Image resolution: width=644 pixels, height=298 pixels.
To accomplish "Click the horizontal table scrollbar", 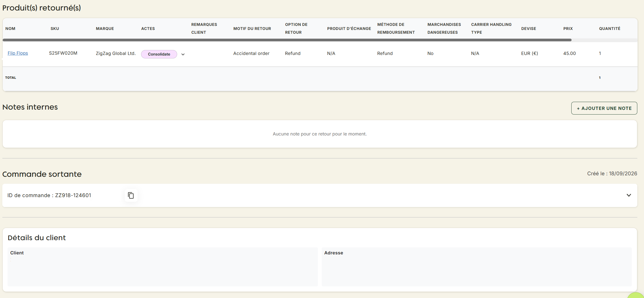I will (287, 40).
